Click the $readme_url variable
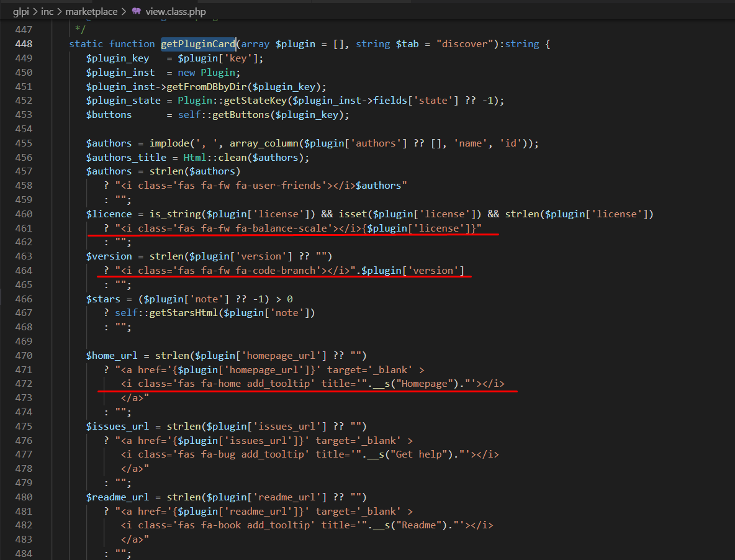 tap(117, 497)
